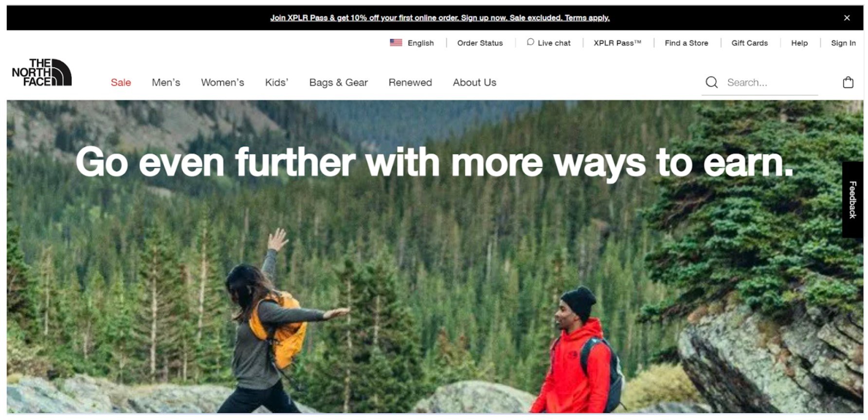Image resolution: width=868 pixels, height=420 pixels.
Task: Open the Order Status link
Action: pyautogui.click(x=480, y=43)
